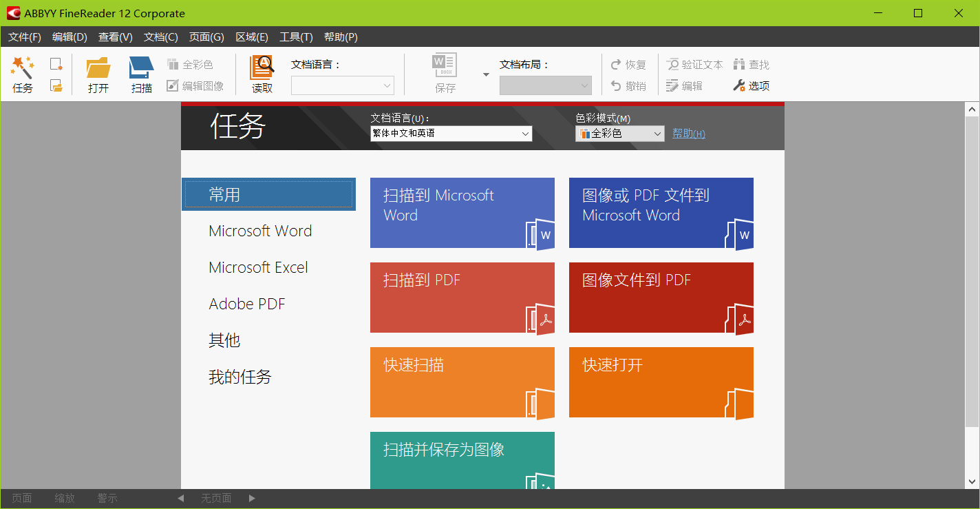The width and height of the screenshot is (980, 509).
Task: Click the 任务 magic wand icon
Action: [x=22, y=68]
